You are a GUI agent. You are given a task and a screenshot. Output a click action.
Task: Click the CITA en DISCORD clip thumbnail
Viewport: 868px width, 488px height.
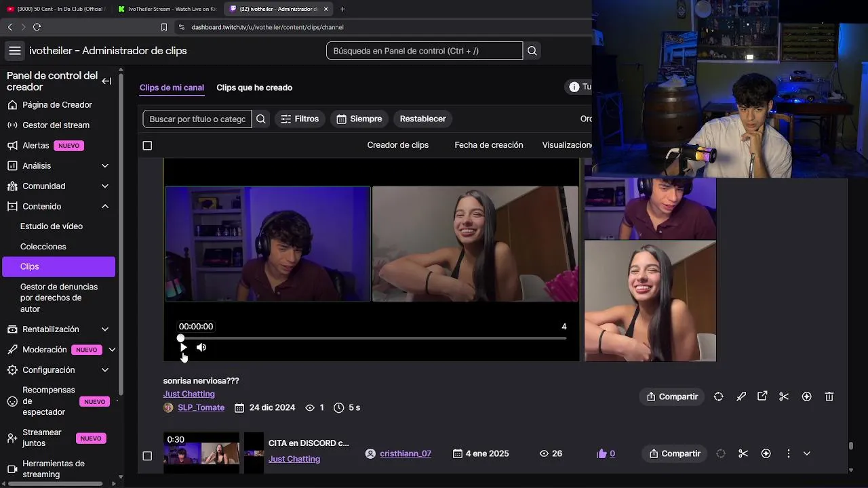pos(201,453)
